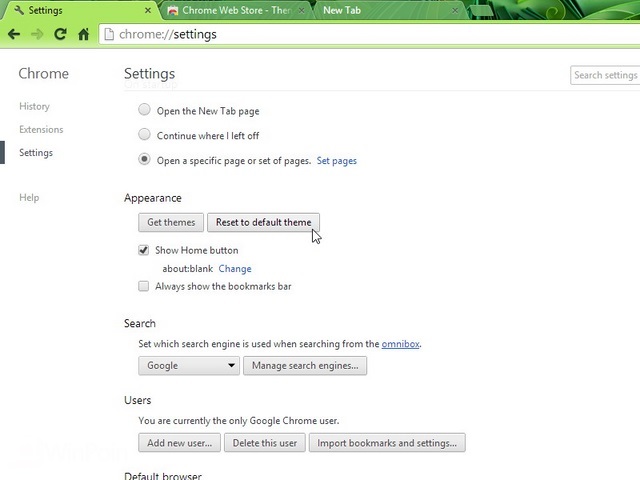Switch to Chrome Web Store tab
The width and height of the screenshot is (640, 480).
pos(235,11)
